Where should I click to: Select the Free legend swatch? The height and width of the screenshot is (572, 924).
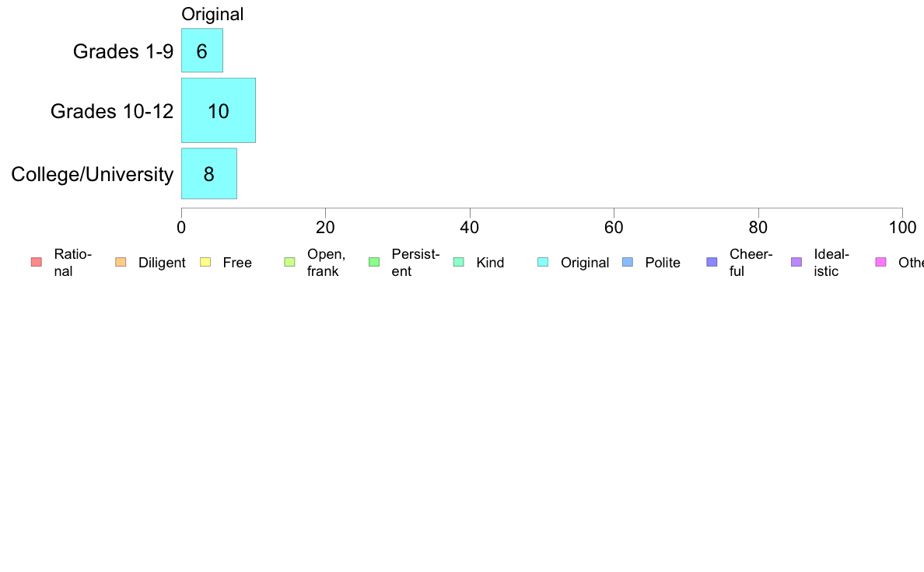point(205,262)
